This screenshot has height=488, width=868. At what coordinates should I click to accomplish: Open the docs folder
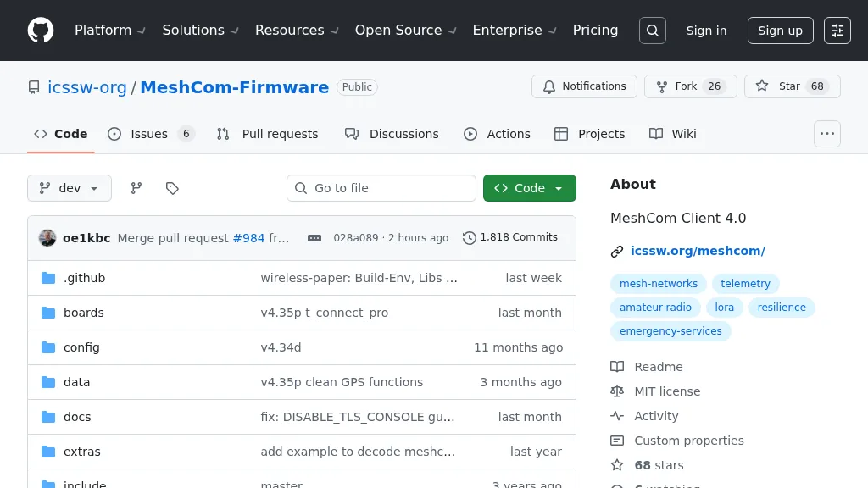77,417
